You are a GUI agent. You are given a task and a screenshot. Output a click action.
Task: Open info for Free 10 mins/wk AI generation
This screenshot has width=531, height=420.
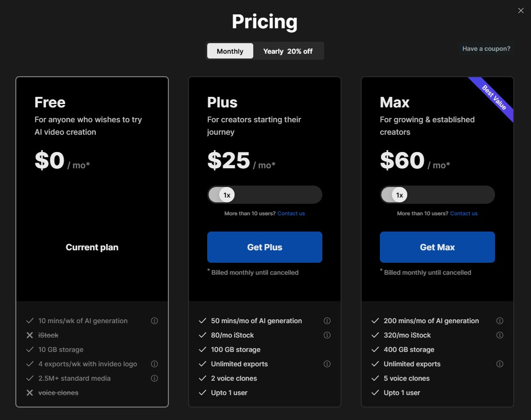[154, 321]
